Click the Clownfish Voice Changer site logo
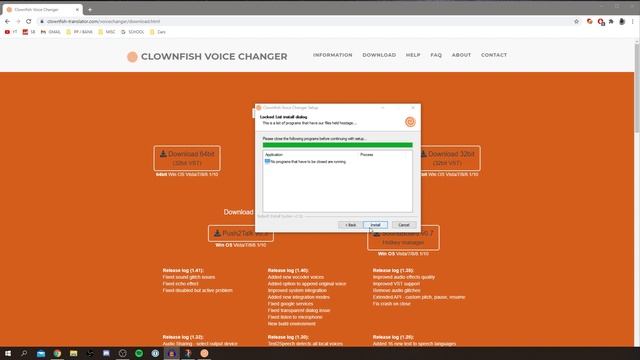The height and width of the screenshot is (360, 640). click(207, 56)
